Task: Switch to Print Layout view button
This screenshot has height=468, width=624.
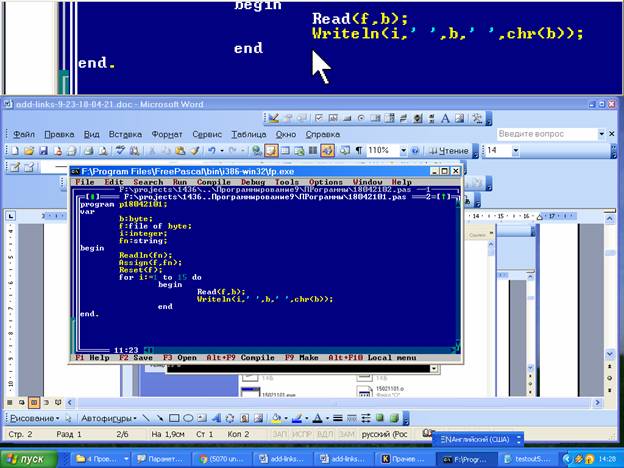Action: [34, 403]
